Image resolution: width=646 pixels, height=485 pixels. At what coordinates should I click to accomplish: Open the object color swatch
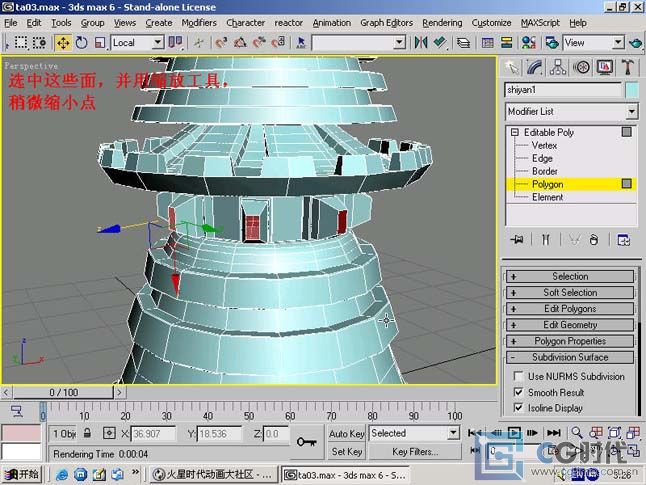tap(632, 90)
